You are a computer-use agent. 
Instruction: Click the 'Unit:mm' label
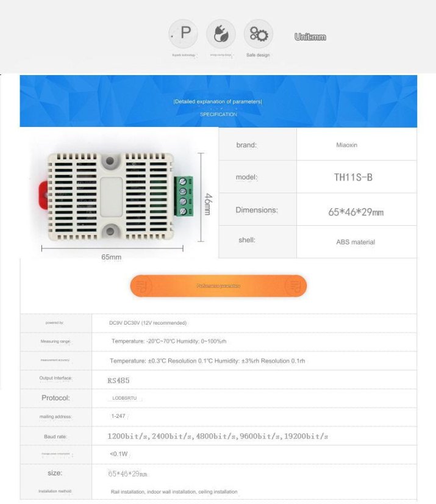pyautogui.click(x=310, y=37)
